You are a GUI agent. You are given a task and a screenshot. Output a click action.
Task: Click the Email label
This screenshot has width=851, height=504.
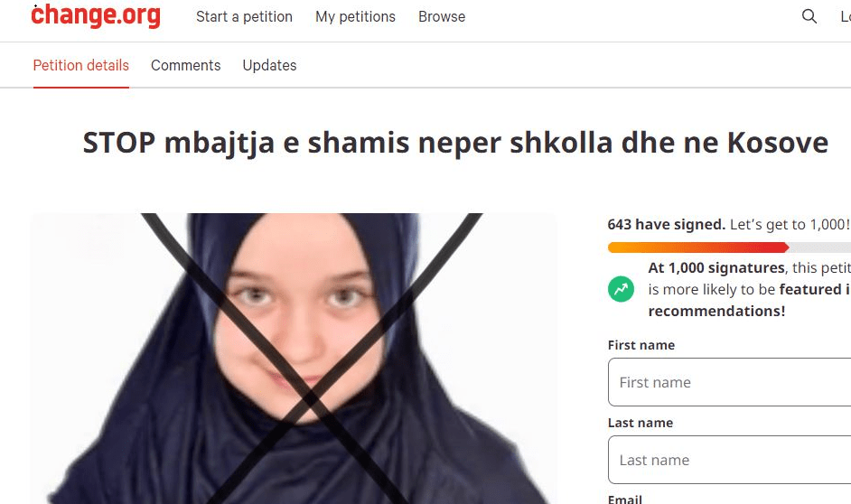(624, 499)
